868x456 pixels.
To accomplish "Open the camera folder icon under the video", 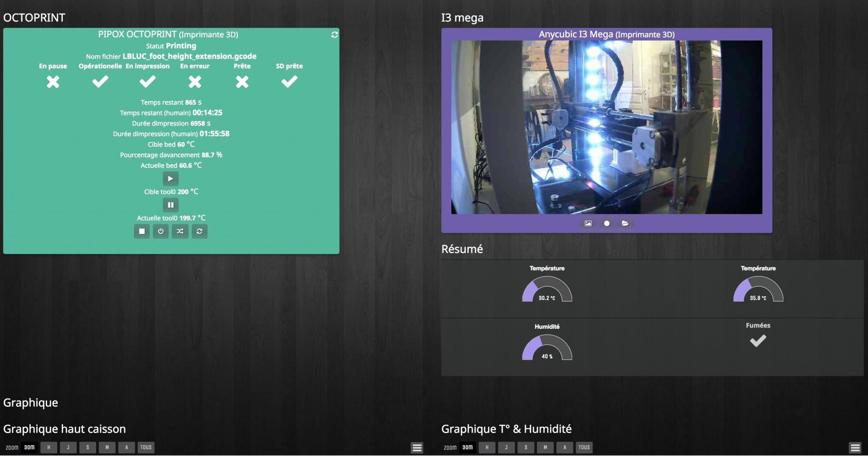I will click(x=625, y=223).
